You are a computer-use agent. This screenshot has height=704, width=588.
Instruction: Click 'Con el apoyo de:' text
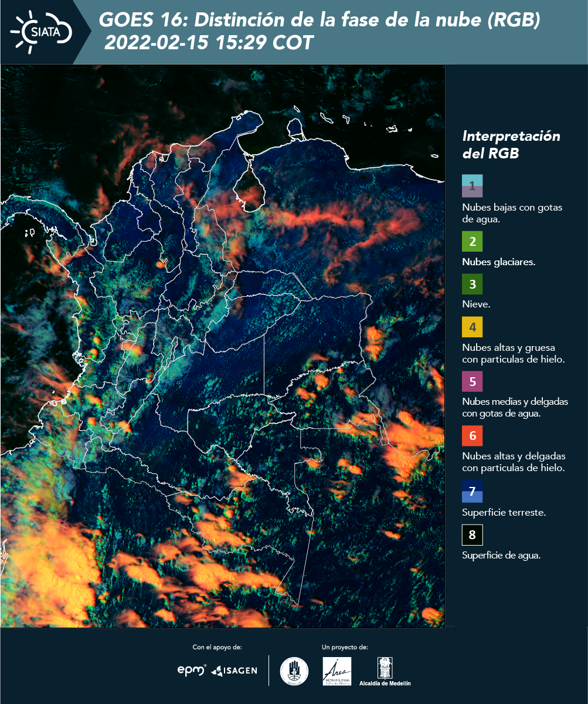point(217,647)
